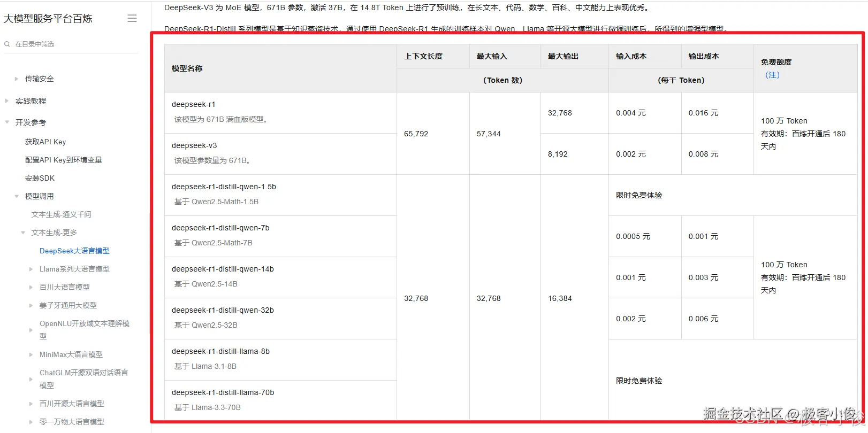The width and height of the screenshot is (868, 433).
Task: Click 基于 Llama-3.3-70B description
Action: pos(207,407)
